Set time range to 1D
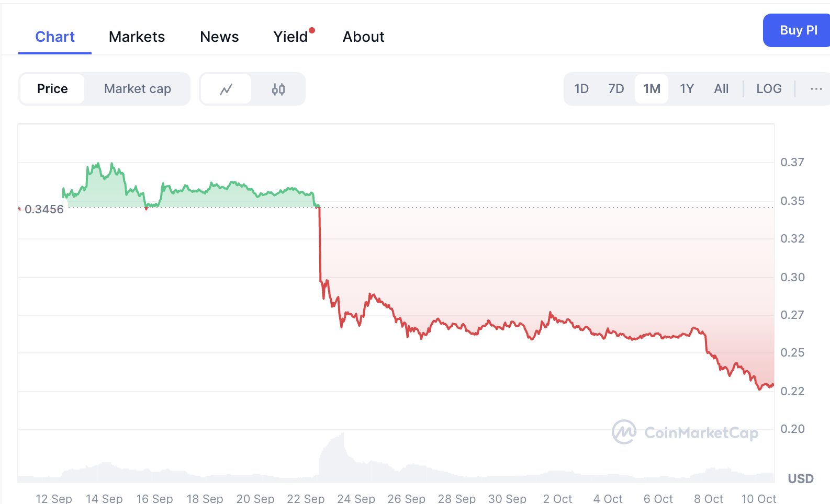Image resolution: width=830 pixels, height=504 pixels. coord(581,89)
